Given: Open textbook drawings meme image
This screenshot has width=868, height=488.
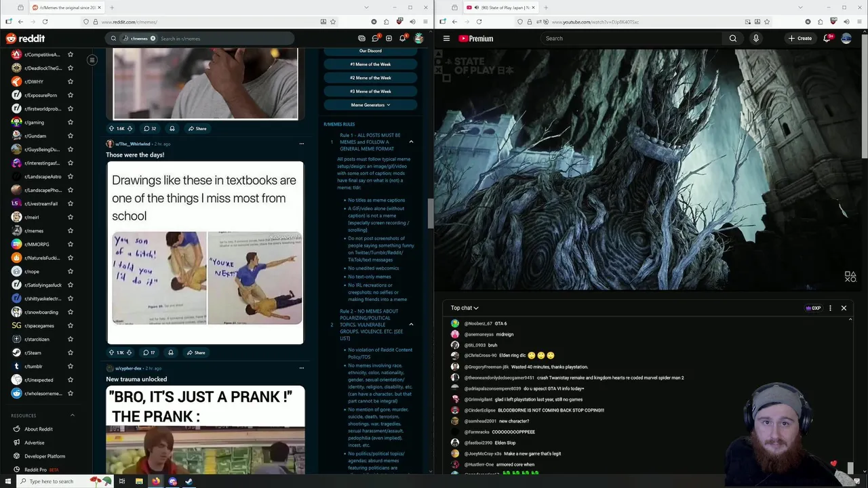Looking at the screenshot, I should pos(205,253).
